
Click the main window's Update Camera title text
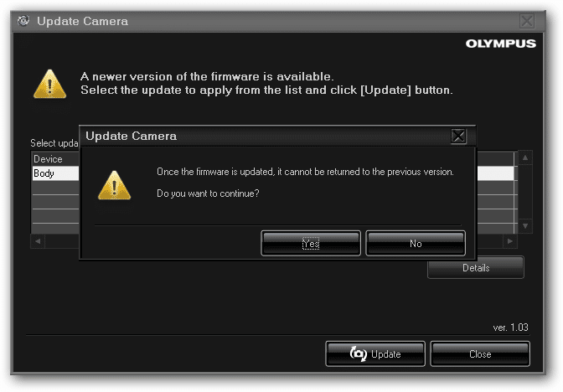[x=81, y=20]
